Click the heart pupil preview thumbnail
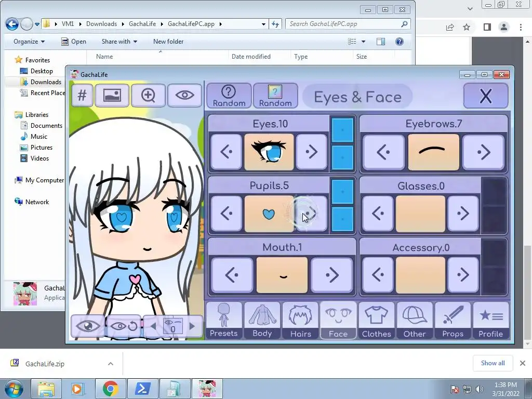The image size is (532, 399). (x=269, y=214)
